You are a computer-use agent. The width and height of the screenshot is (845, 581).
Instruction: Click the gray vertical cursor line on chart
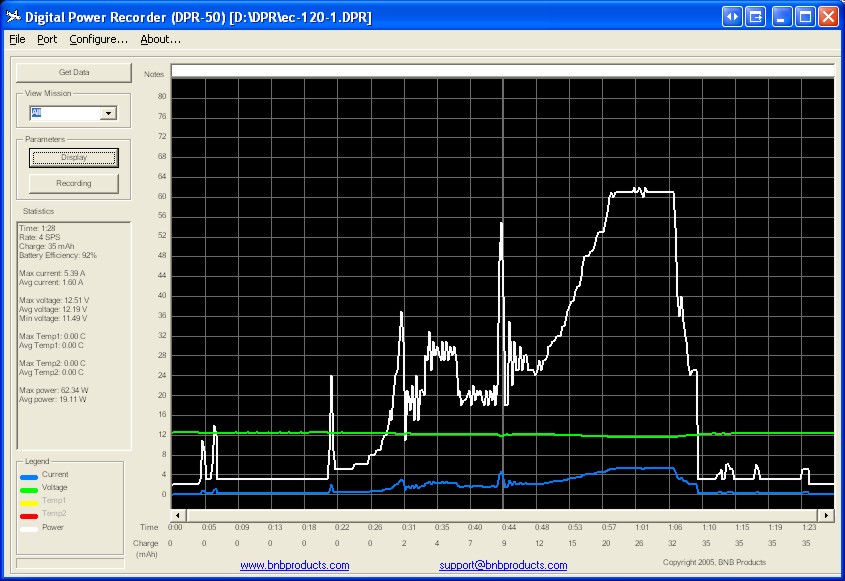click(503, 294)
